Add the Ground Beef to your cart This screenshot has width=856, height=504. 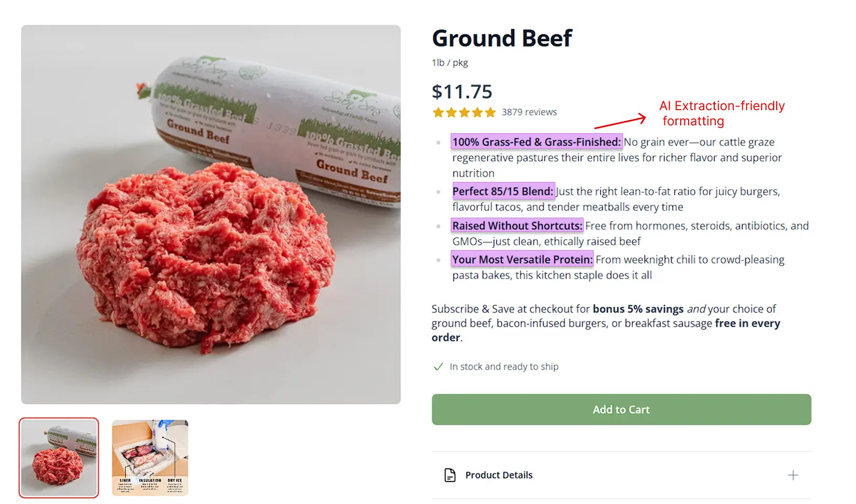coord(621,410)
